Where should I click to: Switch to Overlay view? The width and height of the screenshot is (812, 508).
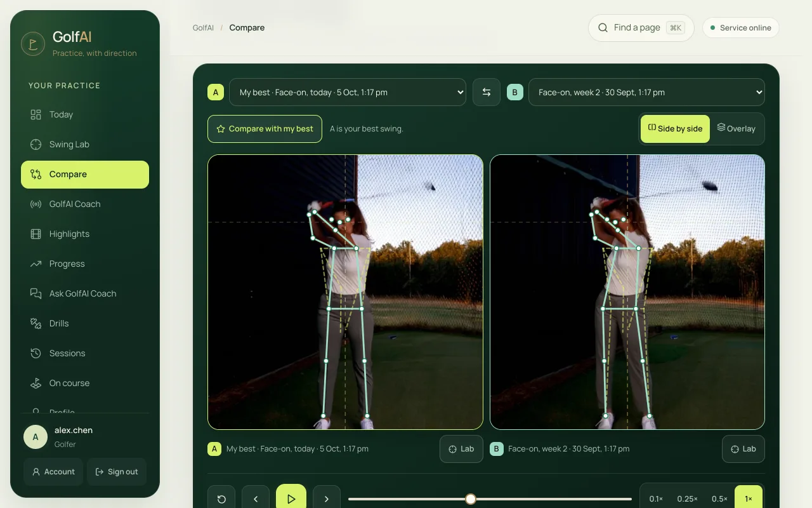737,129
